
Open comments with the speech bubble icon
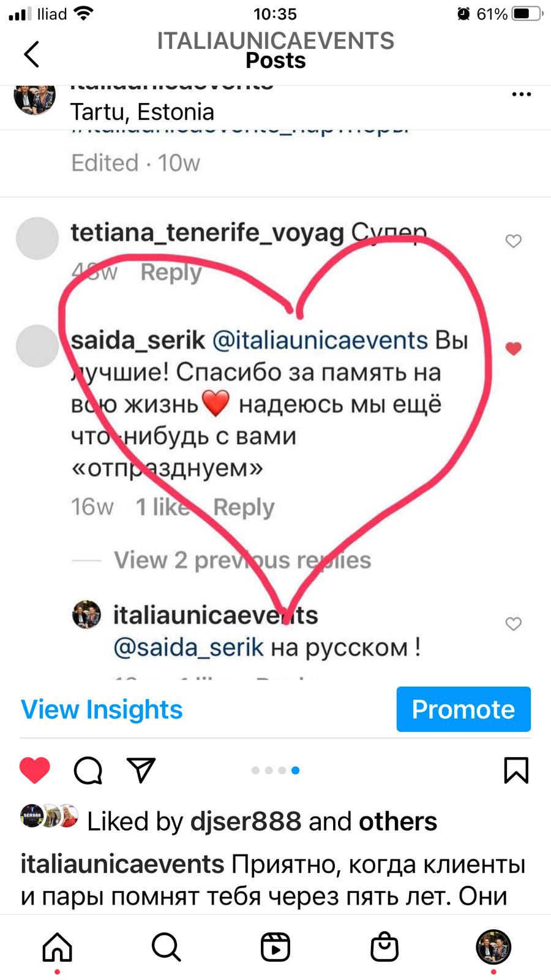88,771
